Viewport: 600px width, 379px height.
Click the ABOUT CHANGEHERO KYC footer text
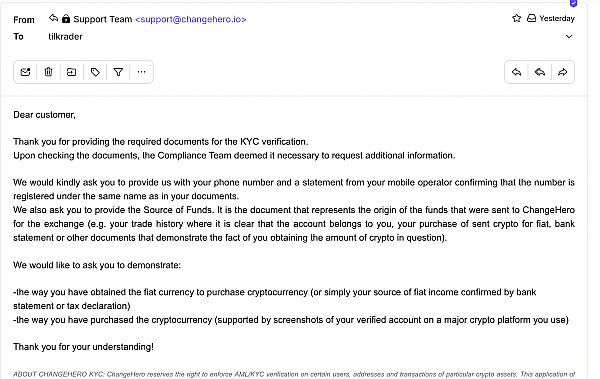coord(58,374)
